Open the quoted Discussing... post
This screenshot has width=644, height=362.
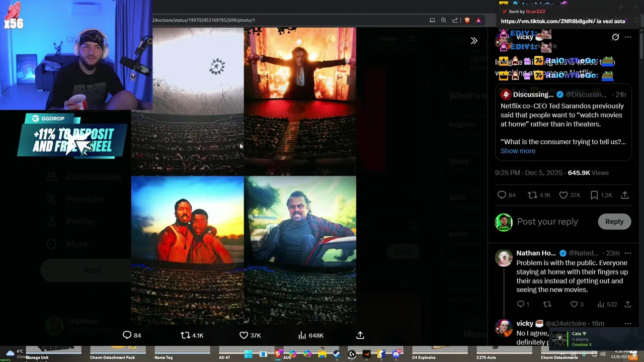(x=563, y=123)
